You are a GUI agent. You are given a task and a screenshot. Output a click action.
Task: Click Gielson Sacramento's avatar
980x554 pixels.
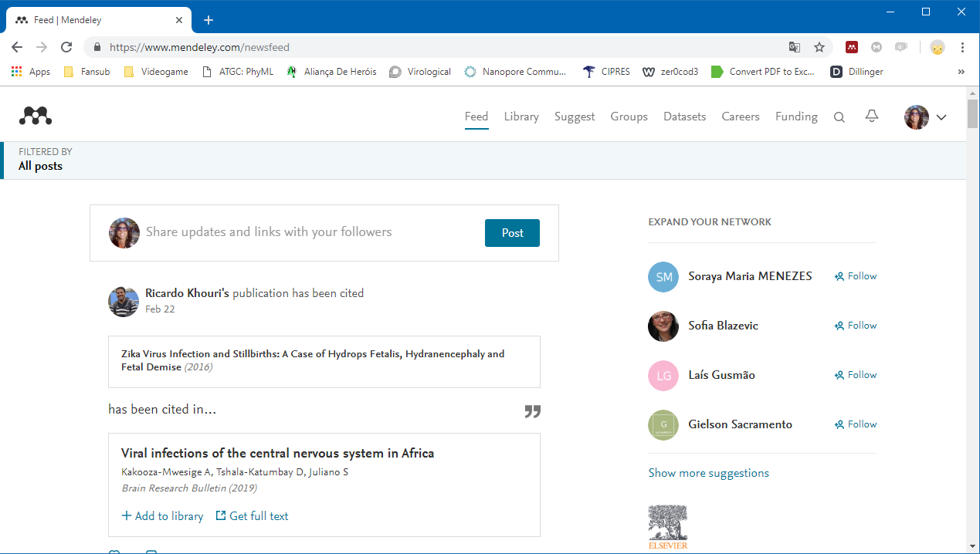pyautogui.click(x=663, y=424)
